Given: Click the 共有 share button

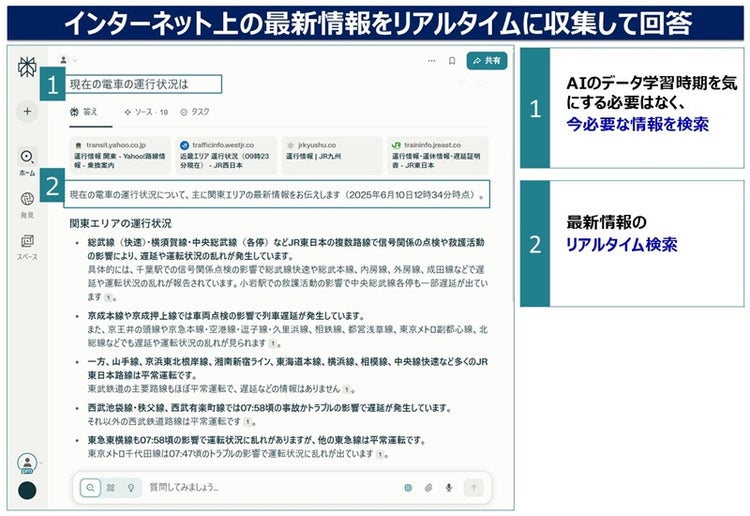Looking at the screenshot, I should click(486, 61).
